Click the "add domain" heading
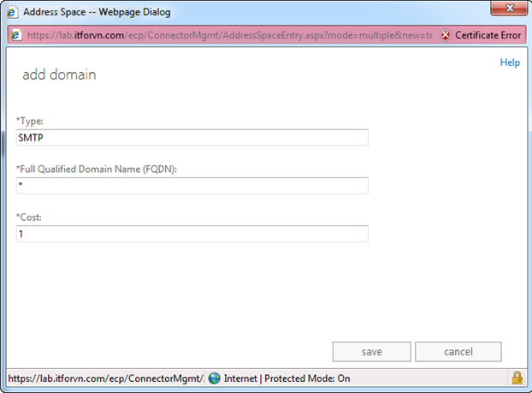 (x=59, y=75)
